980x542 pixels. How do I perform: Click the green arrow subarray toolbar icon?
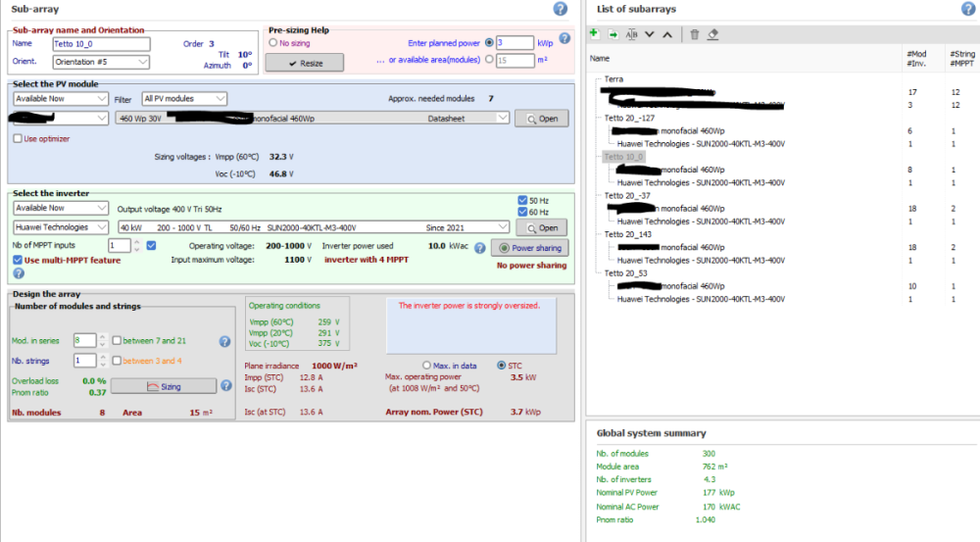[x=613, y=34]
